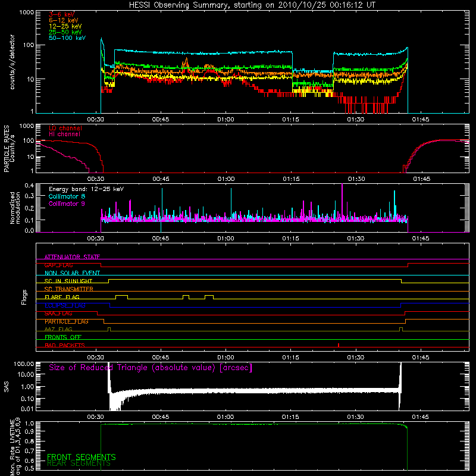This screenshot has height=476, width=476.
Task: Click the counts/s/detector axis label
Action: [12, 62]
